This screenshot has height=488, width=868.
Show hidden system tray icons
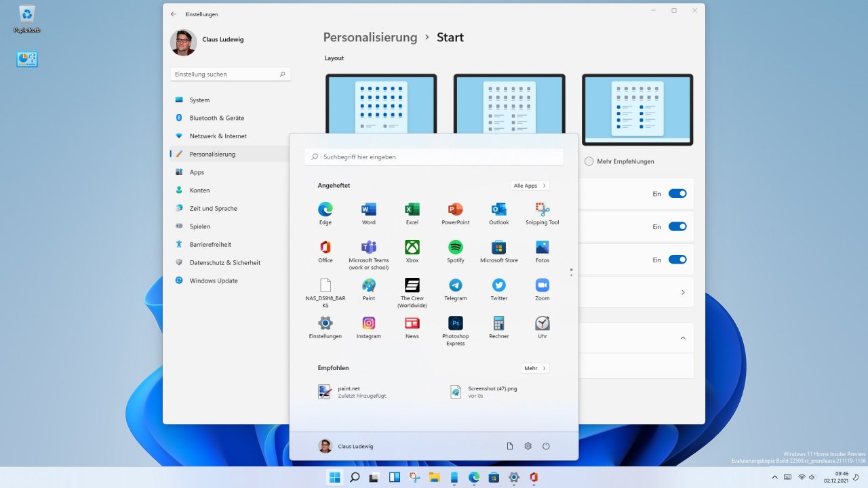coord(775,477)
